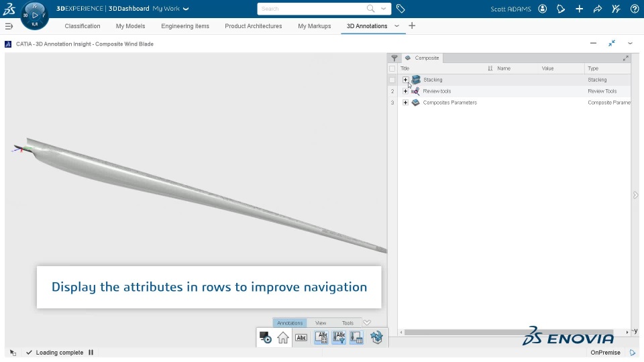Toggle the attributes table display icon
Screen dimensions: 644x362
pos(356,337)
